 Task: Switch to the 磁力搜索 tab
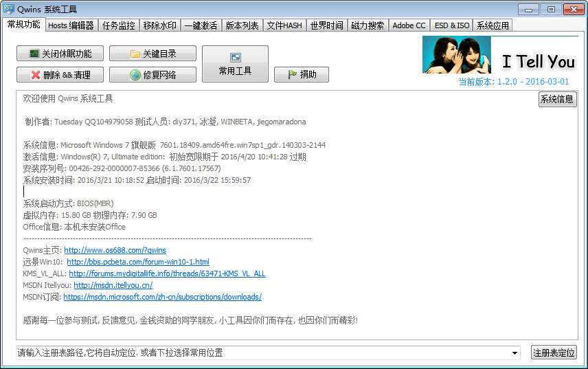click(x=368, y=25)
